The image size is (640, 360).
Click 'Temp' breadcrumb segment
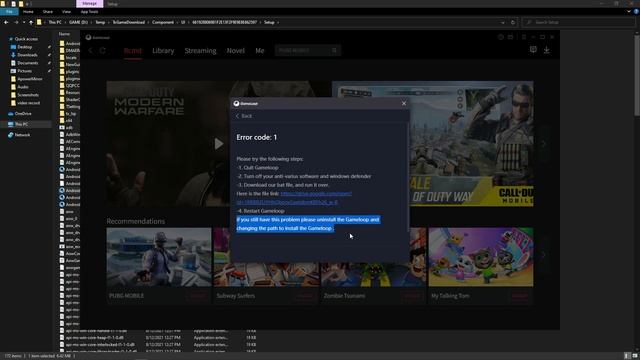[100, 22]
